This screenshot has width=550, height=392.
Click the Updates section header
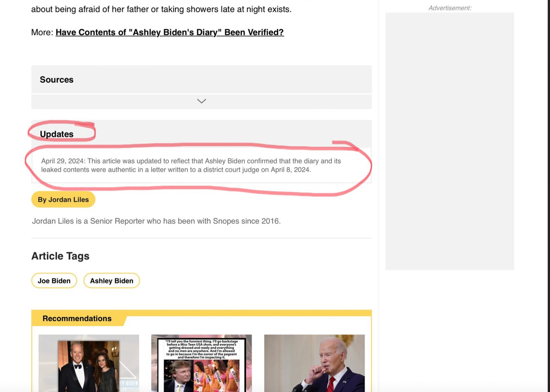click(201, 134)
